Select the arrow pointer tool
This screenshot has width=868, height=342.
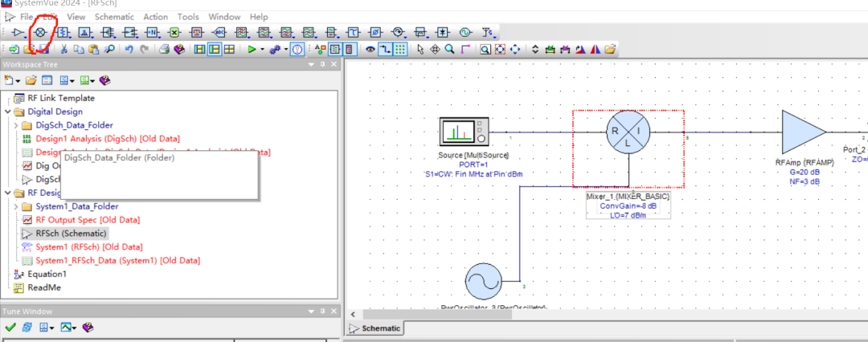click(420, 49)
